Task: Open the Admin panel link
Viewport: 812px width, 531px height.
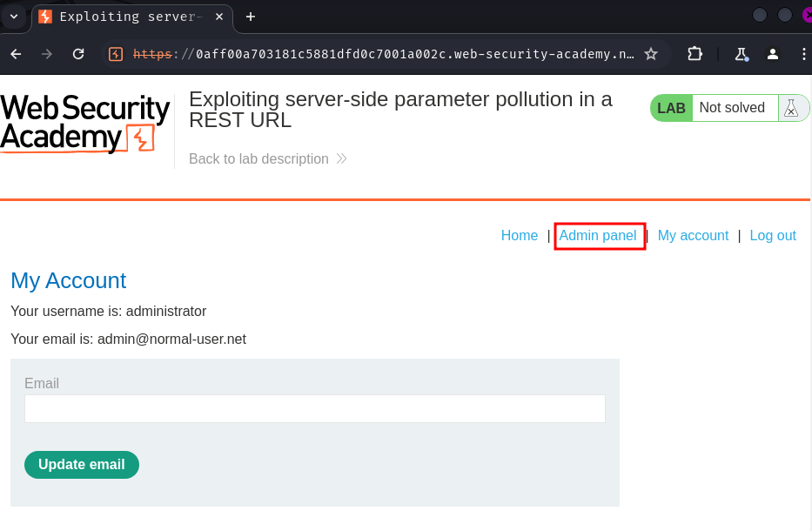Action: 598,236
